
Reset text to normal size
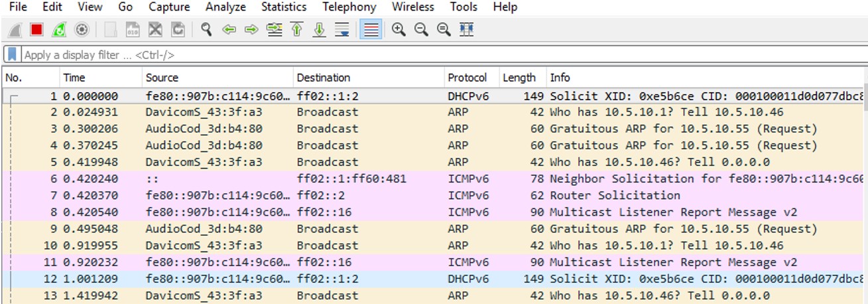(x=444, y=30)
